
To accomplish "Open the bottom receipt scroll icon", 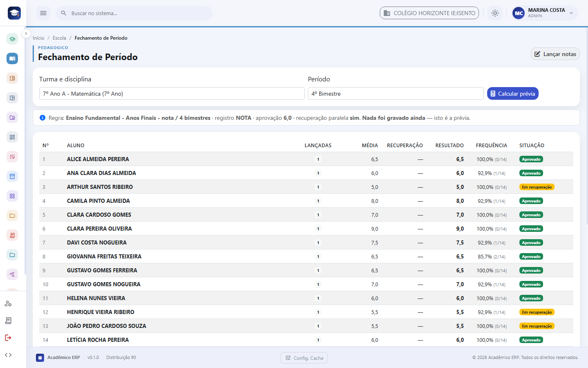I will (x=8, y=321).
